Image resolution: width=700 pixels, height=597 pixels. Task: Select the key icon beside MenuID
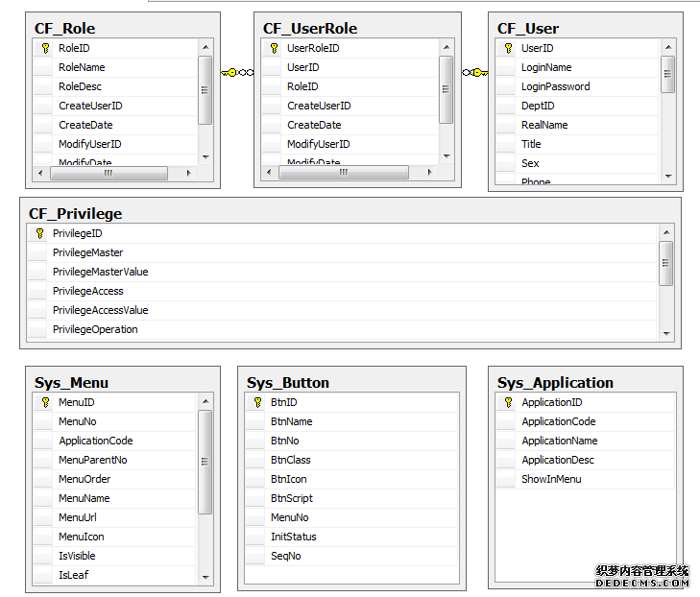pos(45,402)
